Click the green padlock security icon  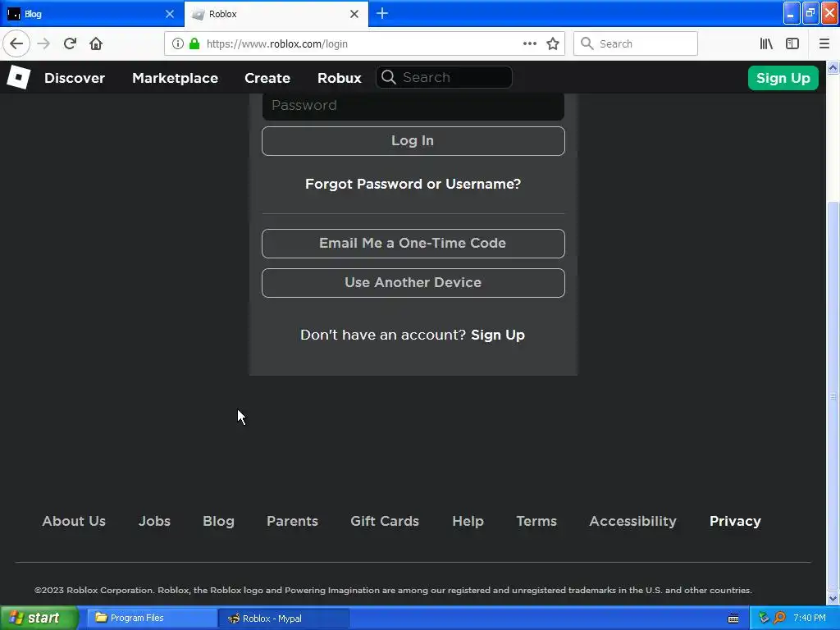194,43
